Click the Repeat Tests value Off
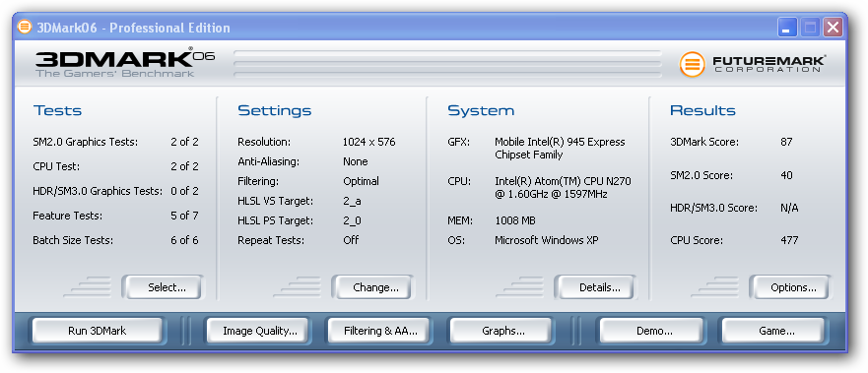The height and width of the screenshot is (373, 868). pyautogui.click(x=351, y=240)
